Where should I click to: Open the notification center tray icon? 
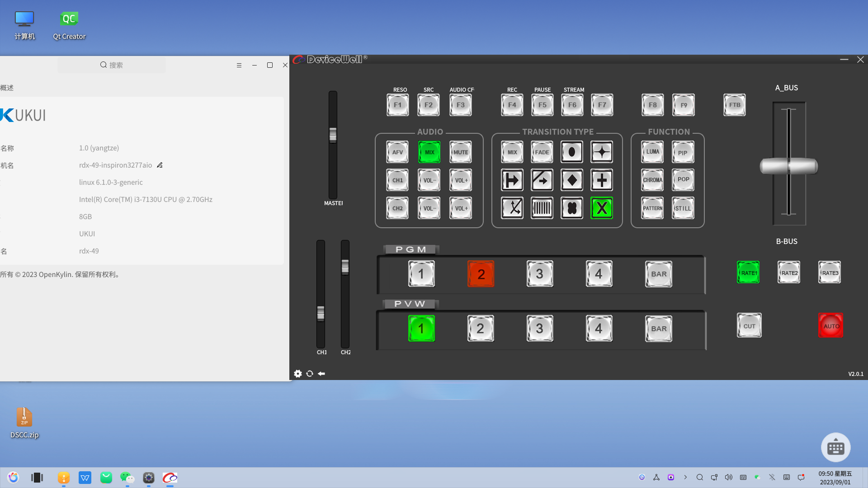click(x=801, y=477)
